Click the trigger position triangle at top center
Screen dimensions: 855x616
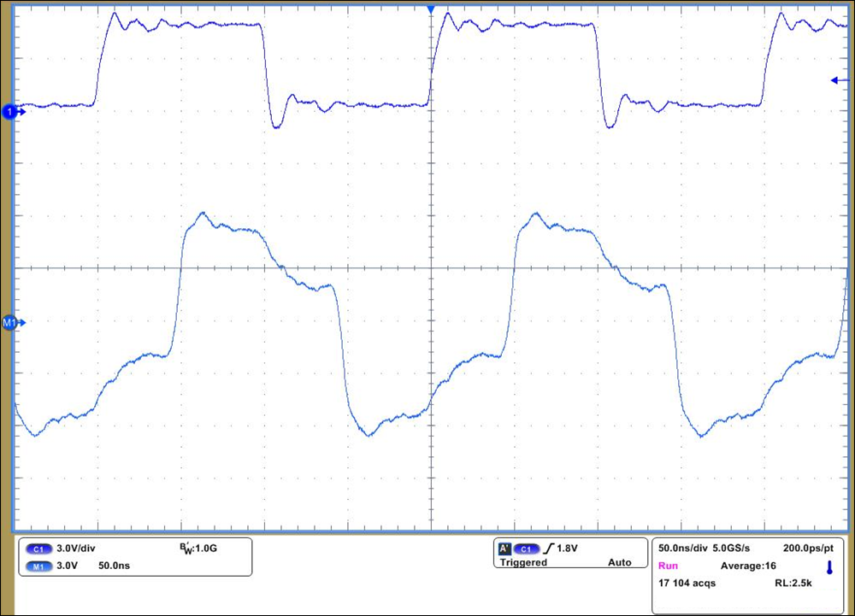430,9
